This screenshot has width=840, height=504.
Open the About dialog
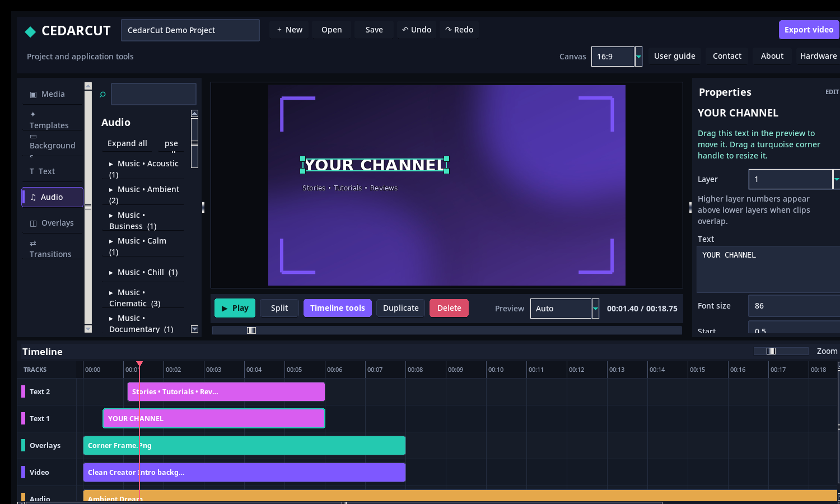(772, 56)
